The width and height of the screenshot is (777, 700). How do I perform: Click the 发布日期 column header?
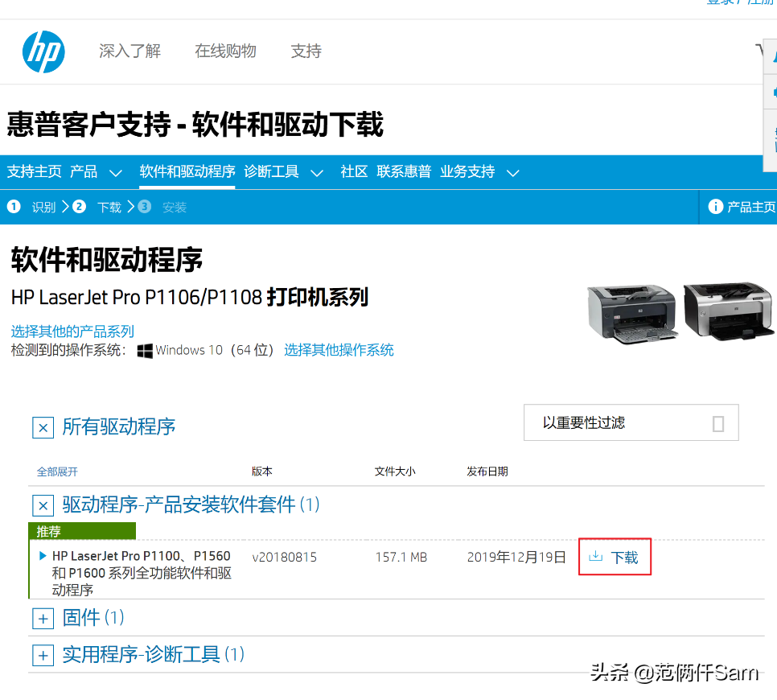point(487,471)
